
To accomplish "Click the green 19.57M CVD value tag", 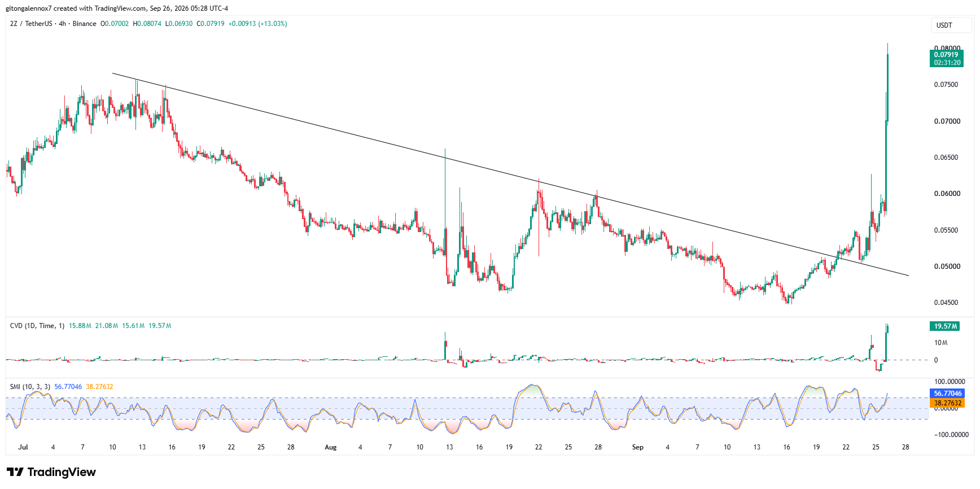I will point(946,326).
